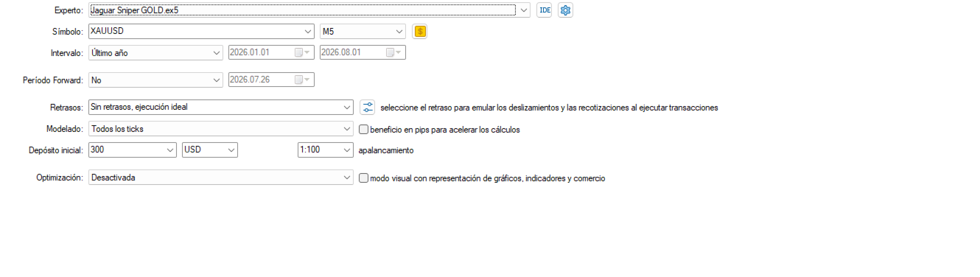Open custom delay settings sliders icon

click(x=368, y=107)
